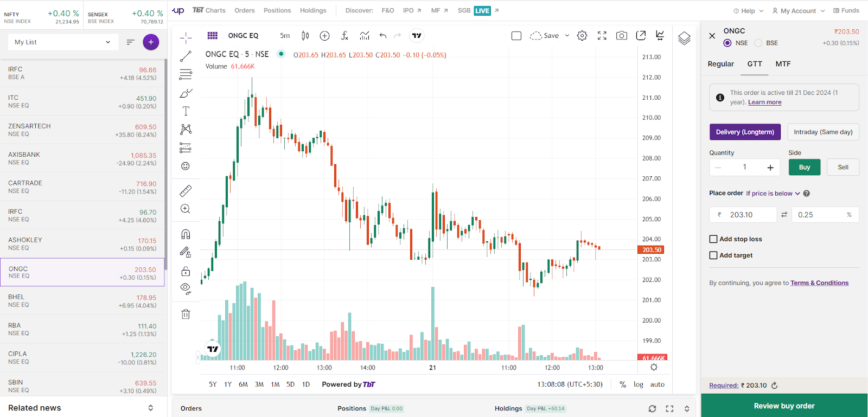Undo the last chart action
Image resolution: width=868 pixels, height=417 pixels.
(x=383, y=36)
